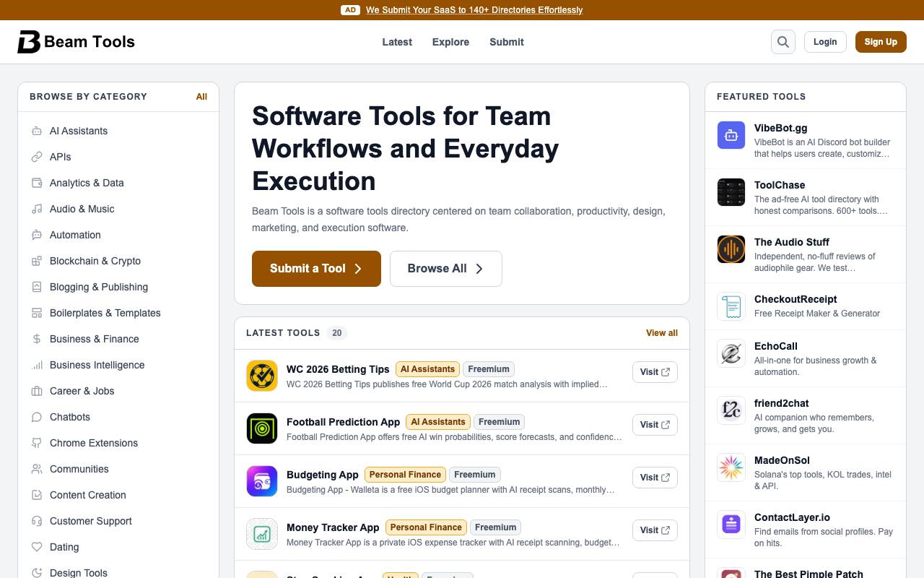Click the Latest Tools count badge 20
This screenshot has height=578, width=924.
(x=337, y=333)
